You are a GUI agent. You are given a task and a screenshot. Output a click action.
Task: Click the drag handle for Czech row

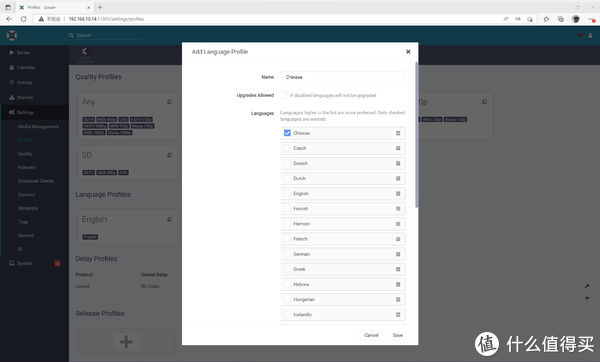coord(398,148)
